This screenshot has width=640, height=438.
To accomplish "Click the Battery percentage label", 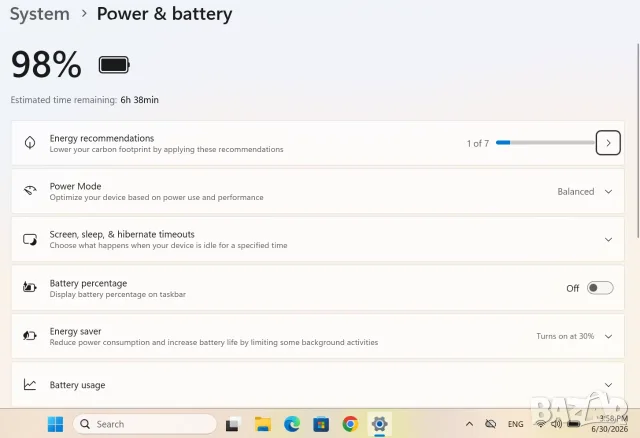I will click(88, 283).
